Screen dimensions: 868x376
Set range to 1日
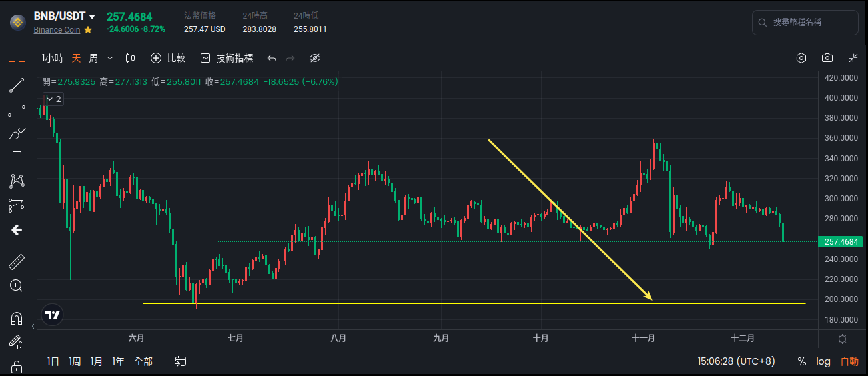click(53, 361)
